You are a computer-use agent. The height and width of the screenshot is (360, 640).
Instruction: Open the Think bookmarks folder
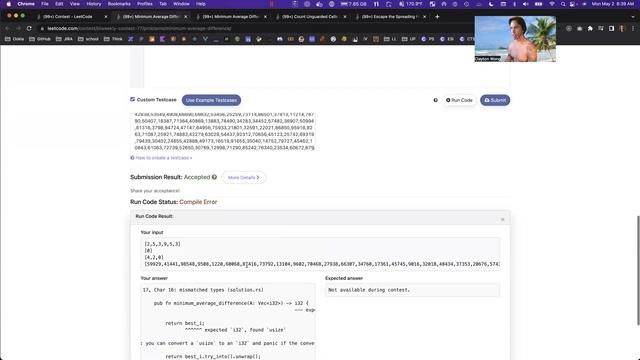click(x=113, y=39)
